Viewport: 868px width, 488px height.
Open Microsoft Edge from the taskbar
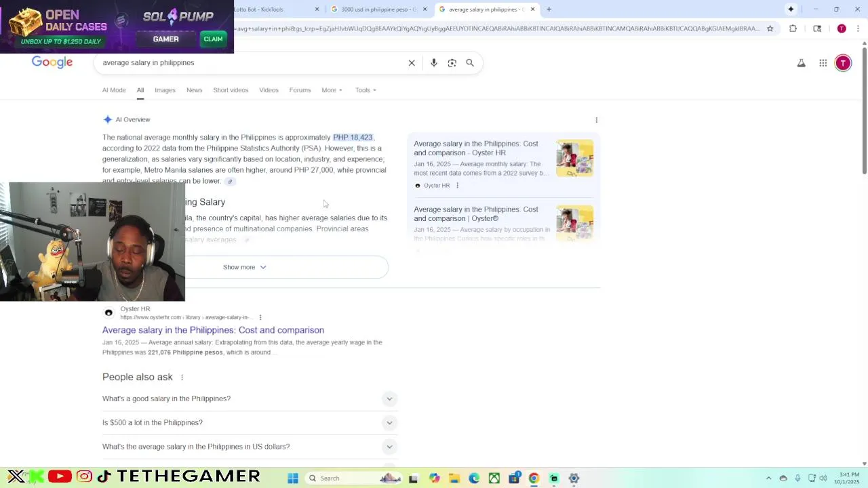474,479
